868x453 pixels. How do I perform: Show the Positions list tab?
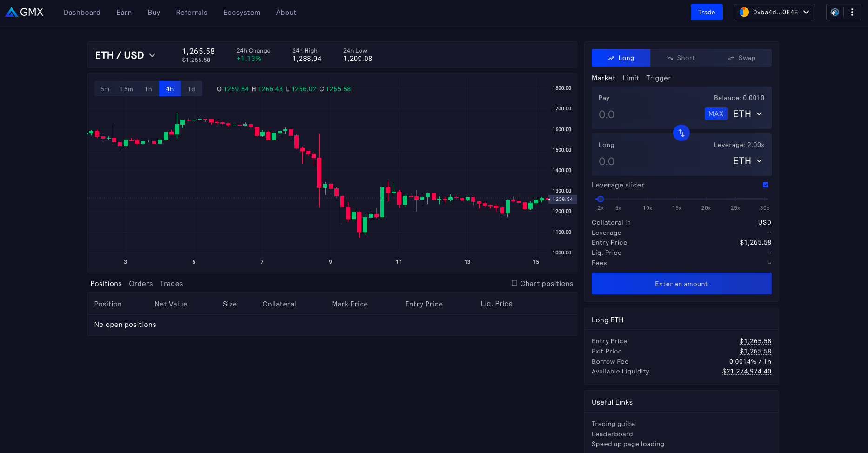coord(106,284)
